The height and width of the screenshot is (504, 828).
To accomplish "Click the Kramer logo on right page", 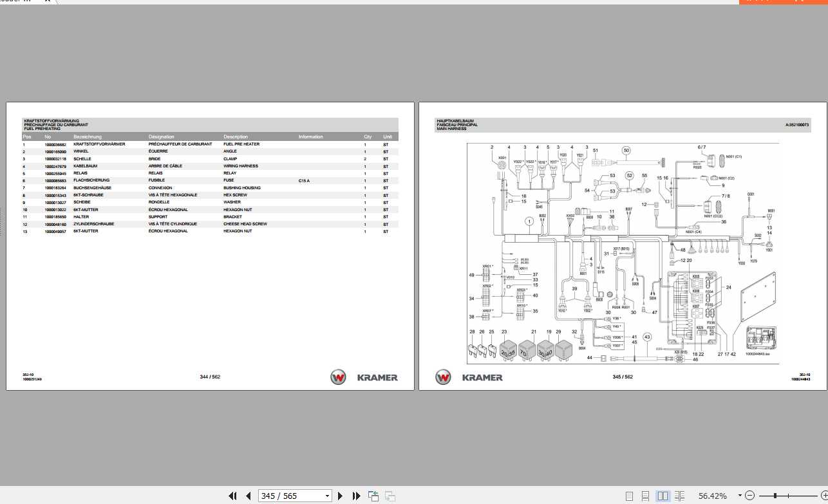I will tap(469, 377).
